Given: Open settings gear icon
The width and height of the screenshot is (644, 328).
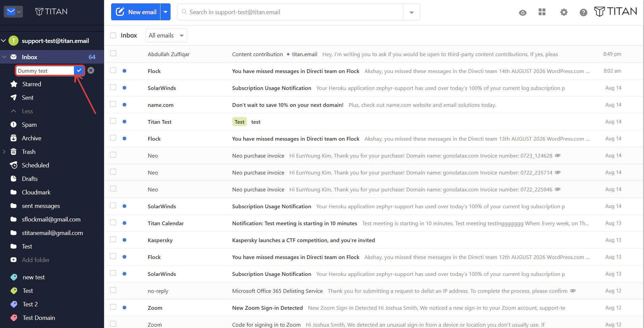Looking at the screenshot, I should tap(564, 13).
